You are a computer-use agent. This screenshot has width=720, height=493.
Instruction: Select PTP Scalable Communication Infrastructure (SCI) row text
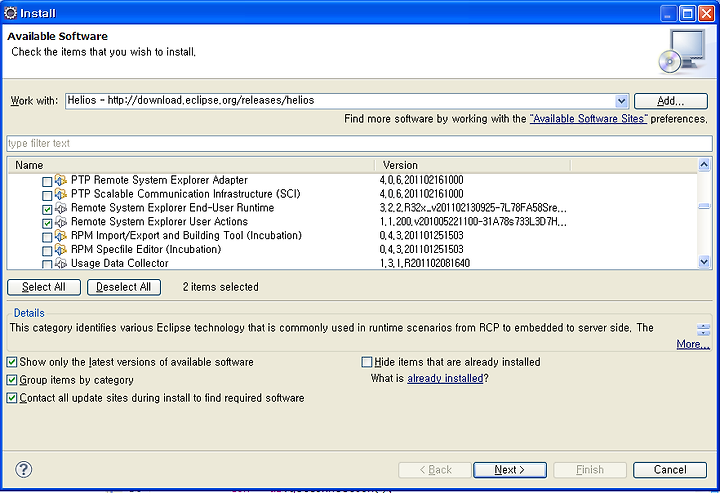(x=186, y=194)
